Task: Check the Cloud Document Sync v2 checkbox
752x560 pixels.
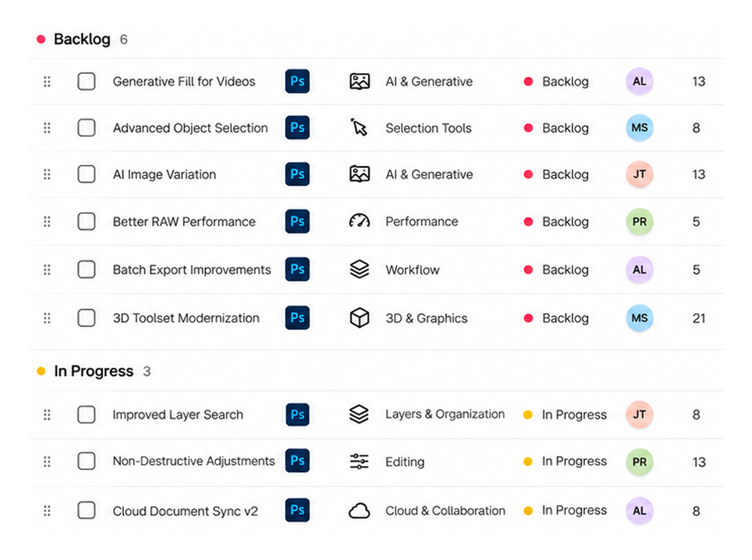Action: tap(86, 510)
